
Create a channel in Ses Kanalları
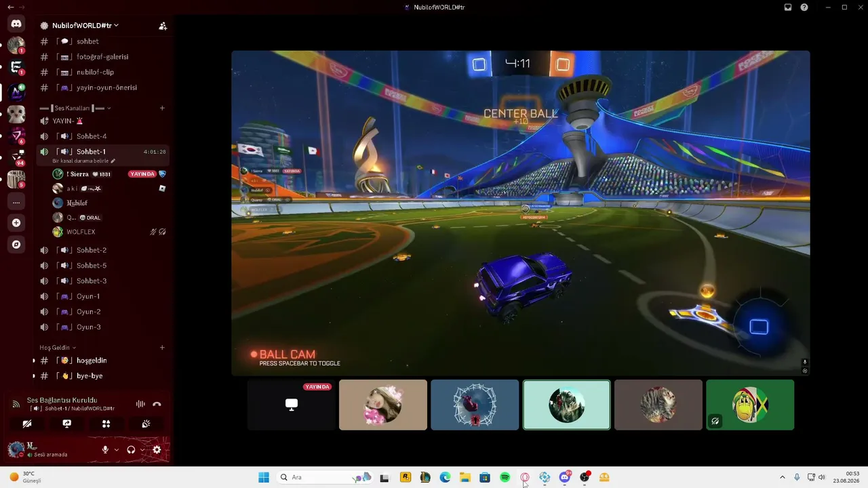[162, 108]
